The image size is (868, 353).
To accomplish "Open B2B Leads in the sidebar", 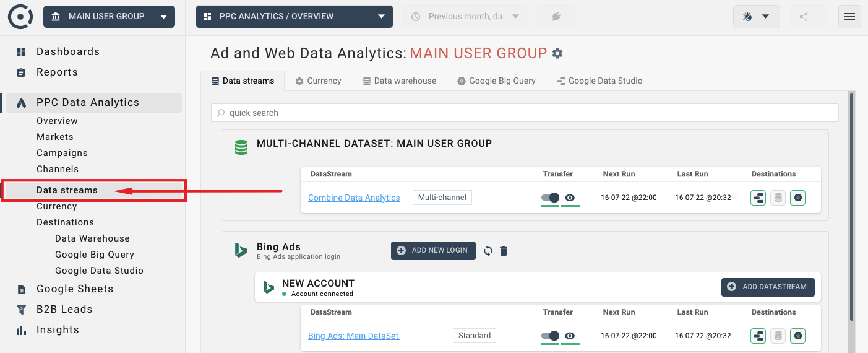I will point(64,309).
